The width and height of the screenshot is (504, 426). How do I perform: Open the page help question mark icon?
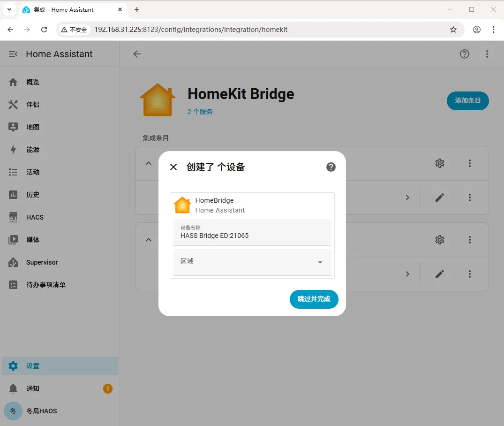465,54
